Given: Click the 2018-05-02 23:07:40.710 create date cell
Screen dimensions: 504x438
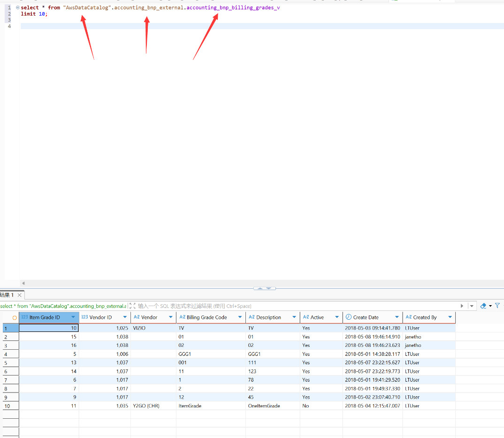Looking at the screenshot, I should [x=373, y=397].
